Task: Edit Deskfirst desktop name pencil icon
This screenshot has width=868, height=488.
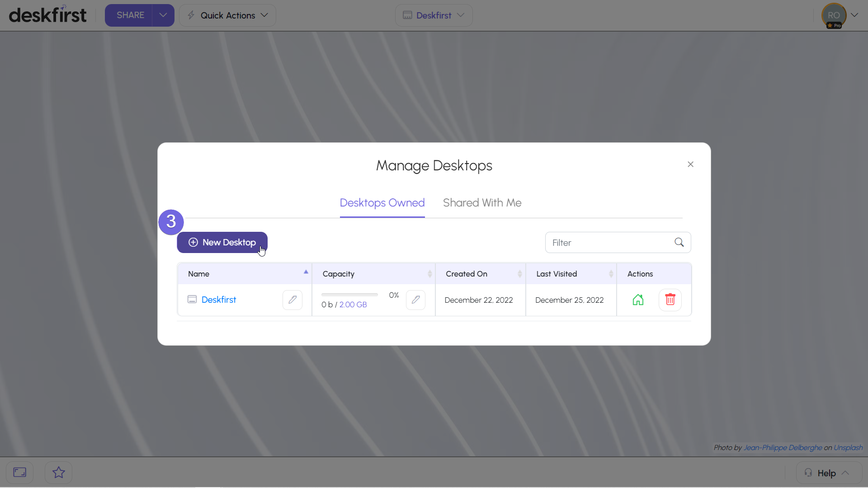Action: [292, 300]
